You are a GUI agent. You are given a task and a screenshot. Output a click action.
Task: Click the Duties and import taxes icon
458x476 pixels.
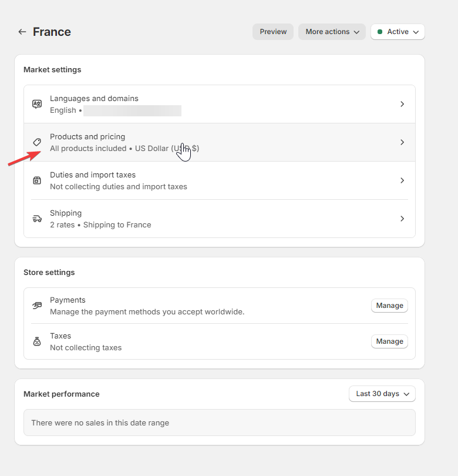[x=37, y=180]
